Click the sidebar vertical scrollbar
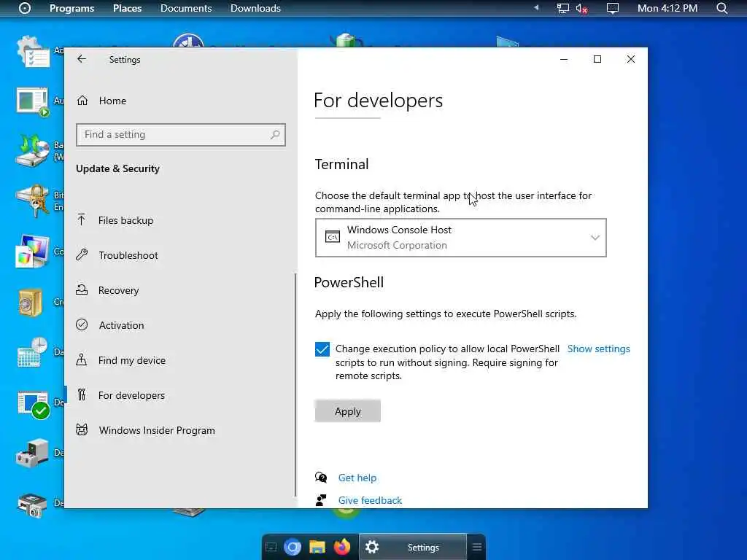Image resolution: width=747 pixels, height=560 pixels. point(295,385)
